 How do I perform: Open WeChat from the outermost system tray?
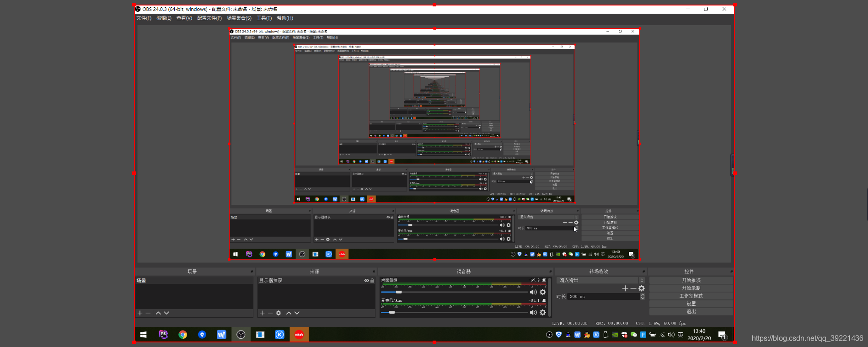click(634, 335)
